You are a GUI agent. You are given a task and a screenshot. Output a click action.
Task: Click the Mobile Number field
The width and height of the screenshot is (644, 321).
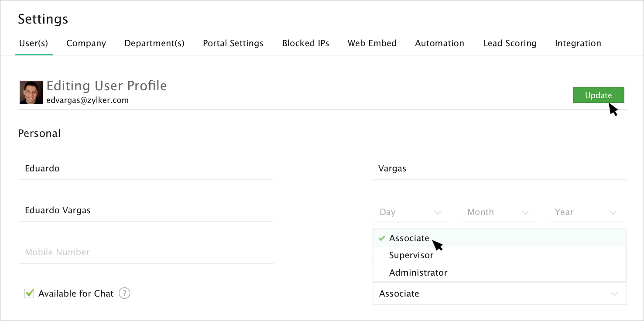coord(145,252)
